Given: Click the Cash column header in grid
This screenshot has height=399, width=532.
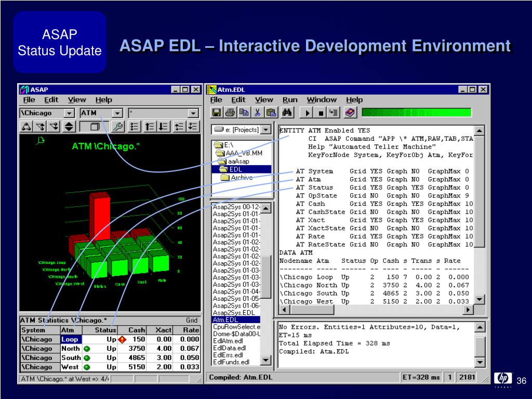Looking at the screenshot, I should (x=132, y=330).
